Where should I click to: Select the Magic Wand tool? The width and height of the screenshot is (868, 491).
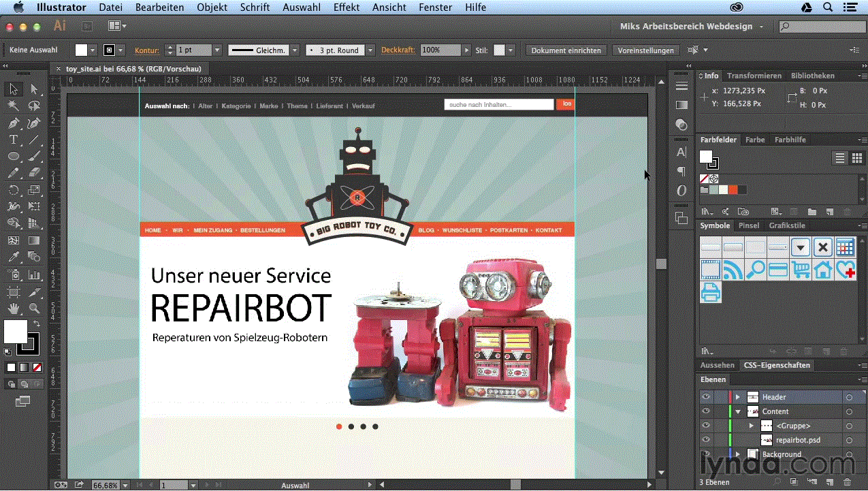point(13,106)
